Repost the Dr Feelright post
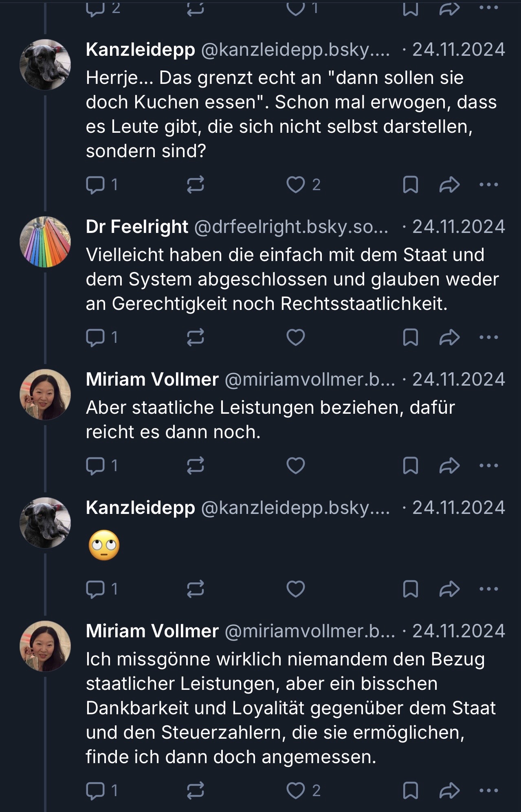The width and height of the screenshot is (521, 812). click(195, 338)
